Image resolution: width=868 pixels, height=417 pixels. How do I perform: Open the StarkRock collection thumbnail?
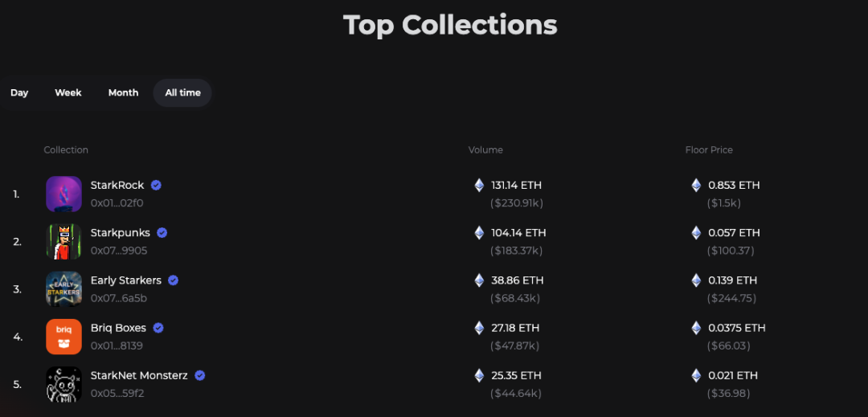click(63, 194)
